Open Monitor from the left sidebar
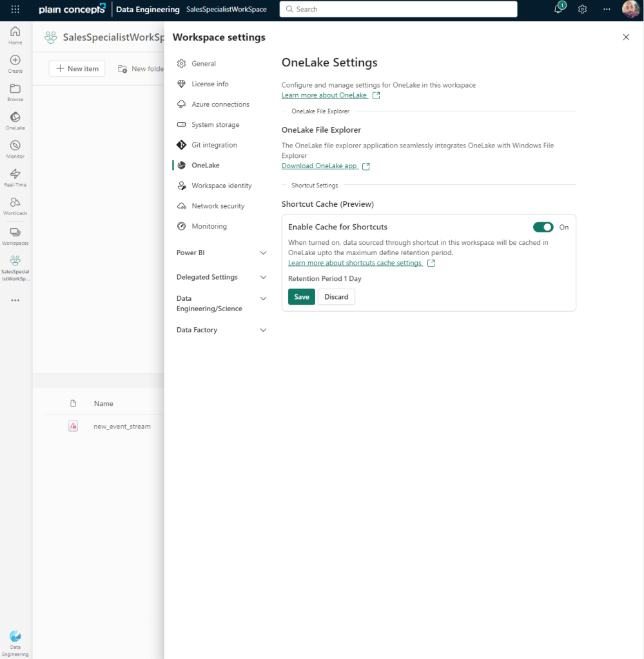 (x=15, y=149)
